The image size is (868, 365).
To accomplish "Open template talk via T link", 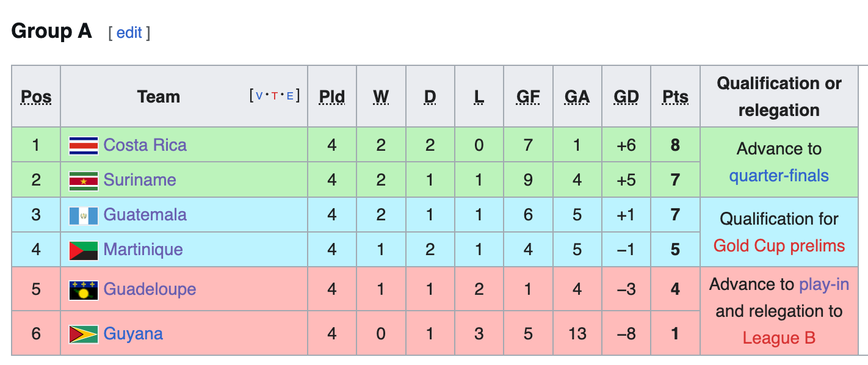I will [x=274, y=96].
